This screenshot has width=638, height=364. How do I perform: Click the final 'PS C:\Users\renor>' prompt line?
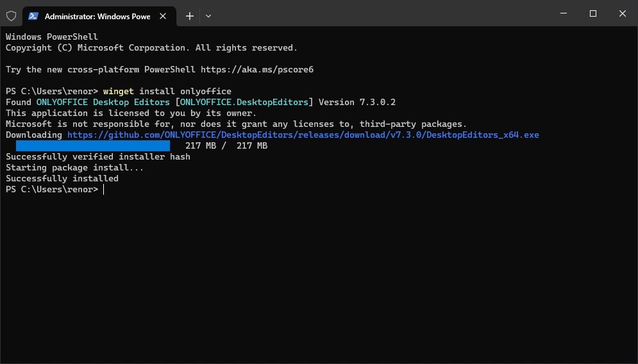coord(52,190)
